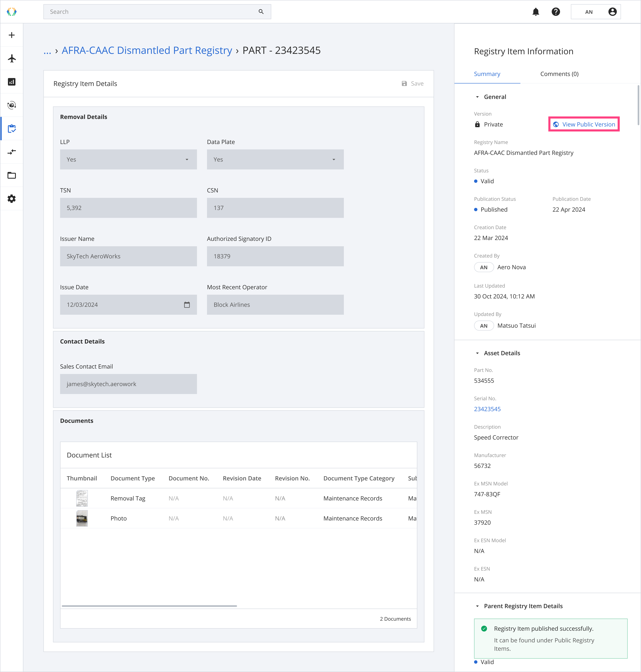Collapse the General section
Viewport: 641px width, 672px height.
[477, 97]
